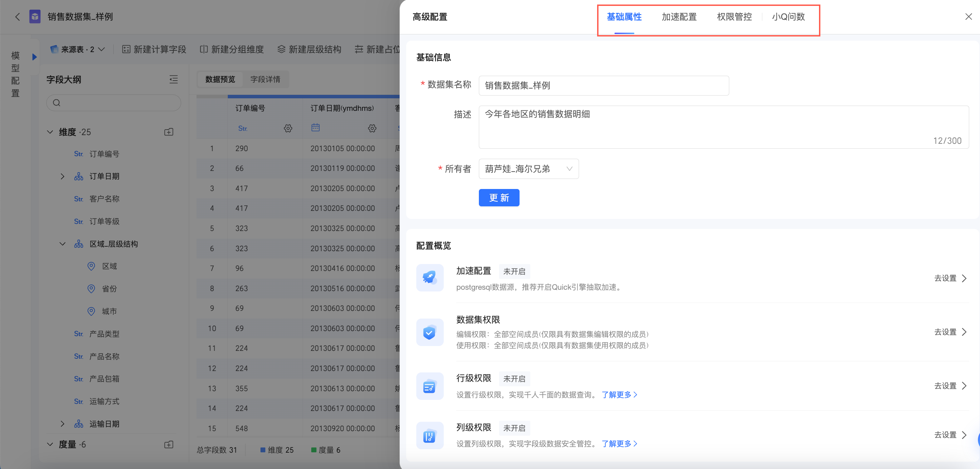Collapse the 区域_层级结构 hierarchy
This screenshot has width=980, height=469.
62,244
